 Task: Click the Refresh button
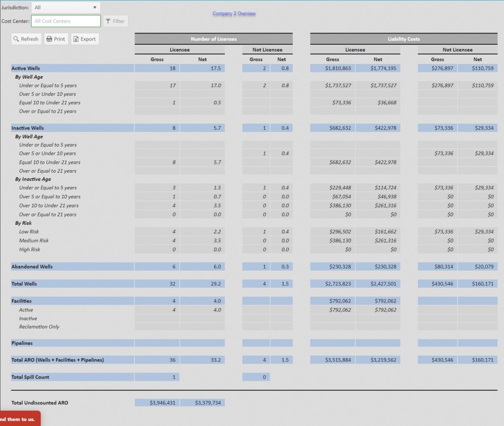point(26,39)
